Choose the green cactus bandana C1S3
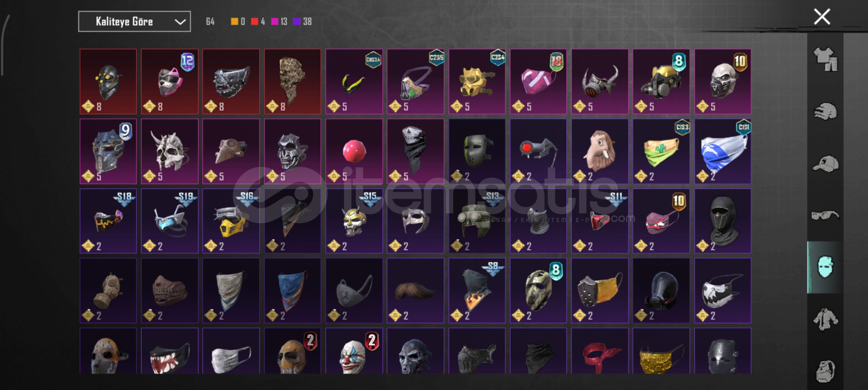Image resolution: width=868 pixels, height=390 pixels. click(661, 151)
